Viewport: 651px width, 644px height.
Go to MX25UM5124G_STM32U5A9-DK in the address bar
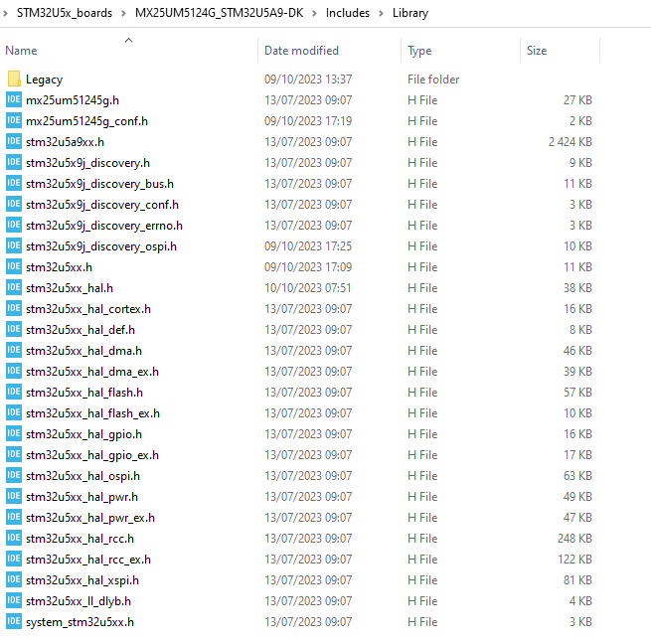click(220, 13)
